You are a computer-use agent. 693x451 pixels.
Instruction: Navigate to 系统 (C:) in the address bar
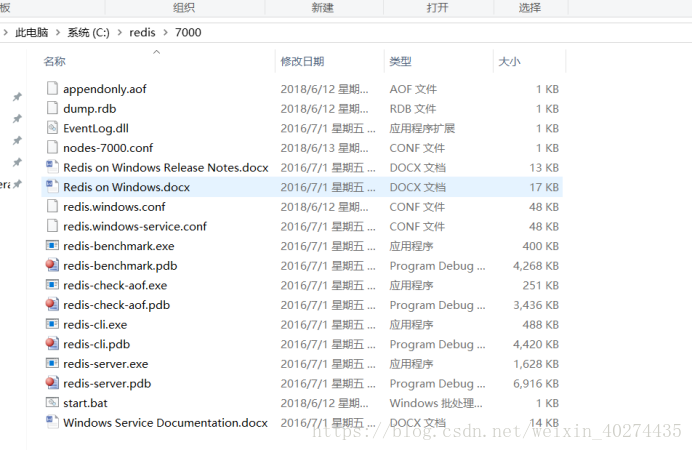[88, 32]
